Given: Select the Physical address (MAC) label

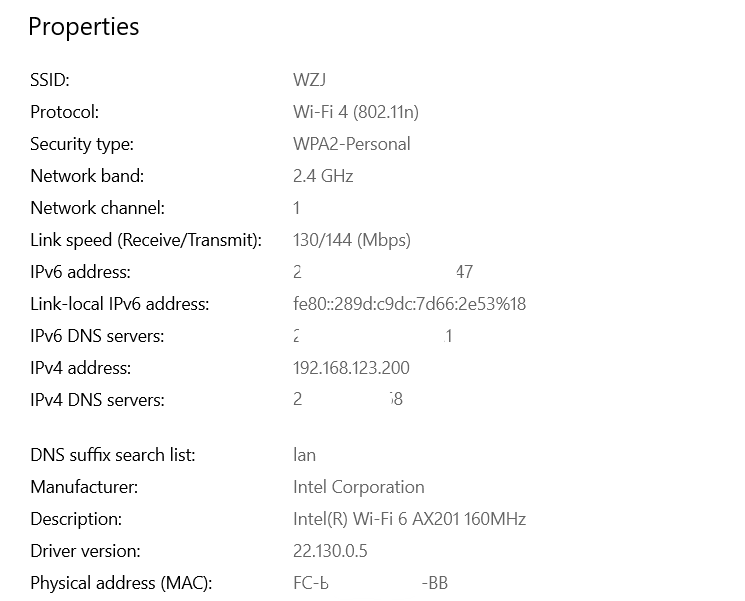Looking at the screenshot, I should [x=121, y=583].
